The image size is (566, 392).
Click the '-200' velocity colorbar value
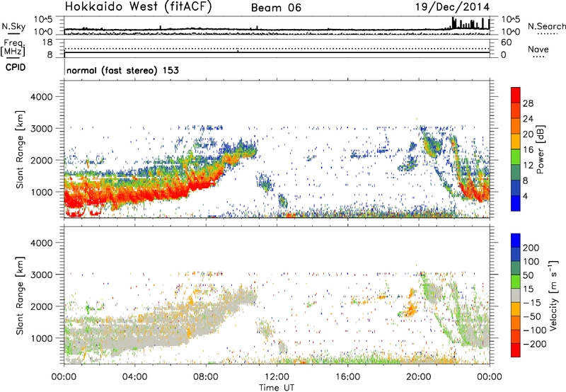click(534, 344)
